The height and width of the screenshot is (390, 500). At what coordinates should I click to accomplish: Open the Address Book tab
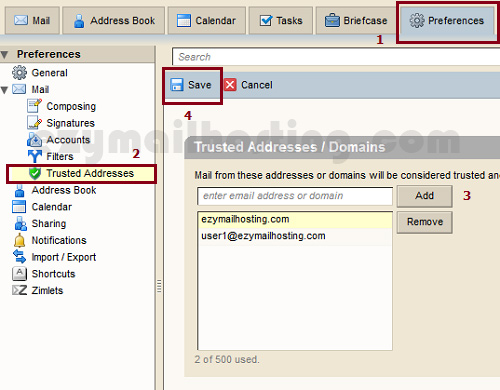coord(114,20)
